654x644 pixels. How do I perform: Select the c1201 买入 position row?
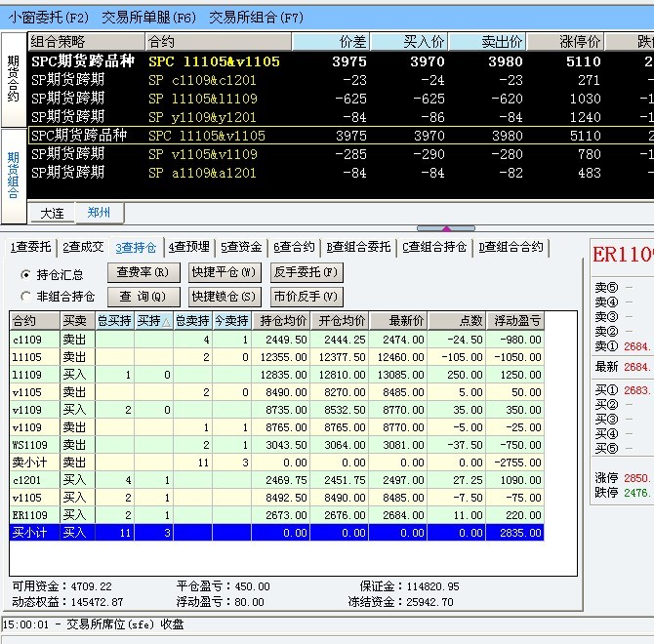click(x=276, y=480)
